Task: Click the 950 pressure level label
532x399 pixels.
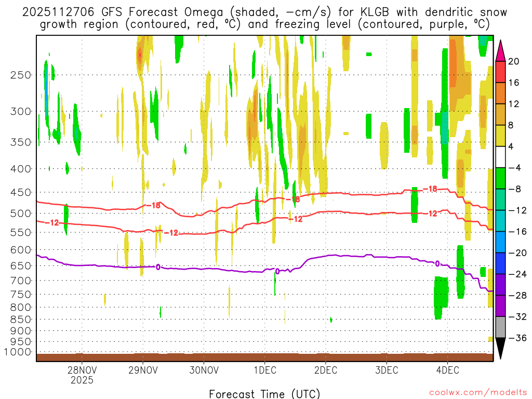Action: (x=21, y=342)
